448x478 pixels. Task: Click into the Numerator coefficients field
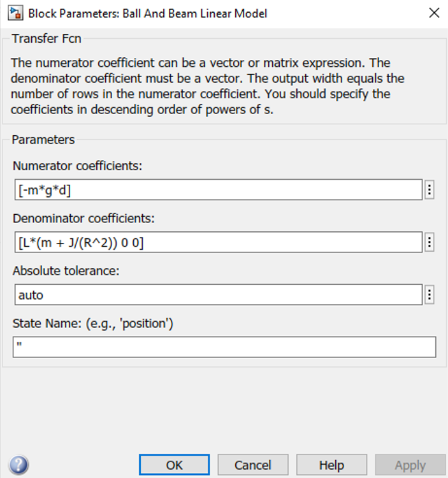[219, 190]
